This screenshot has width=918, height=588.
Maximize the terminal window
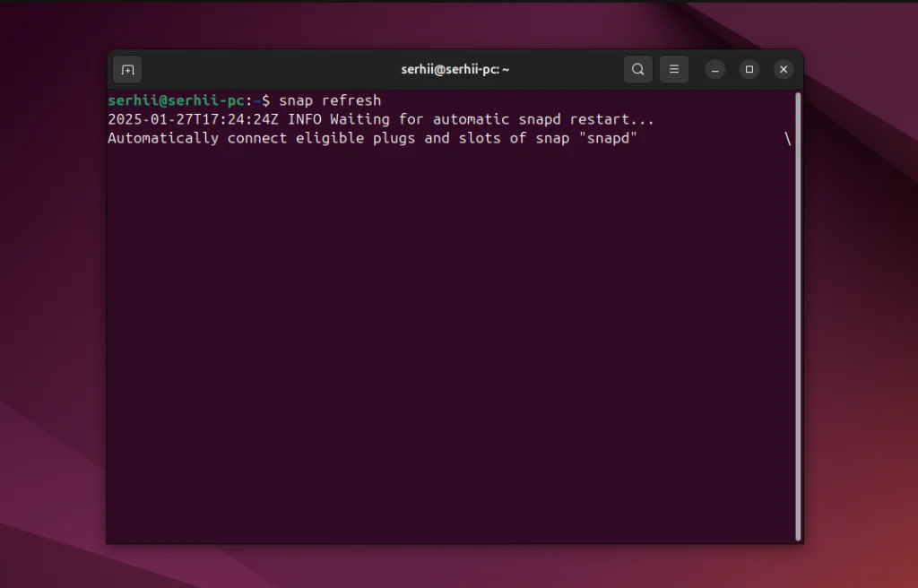pyautogui.click(x=749, y=69)
